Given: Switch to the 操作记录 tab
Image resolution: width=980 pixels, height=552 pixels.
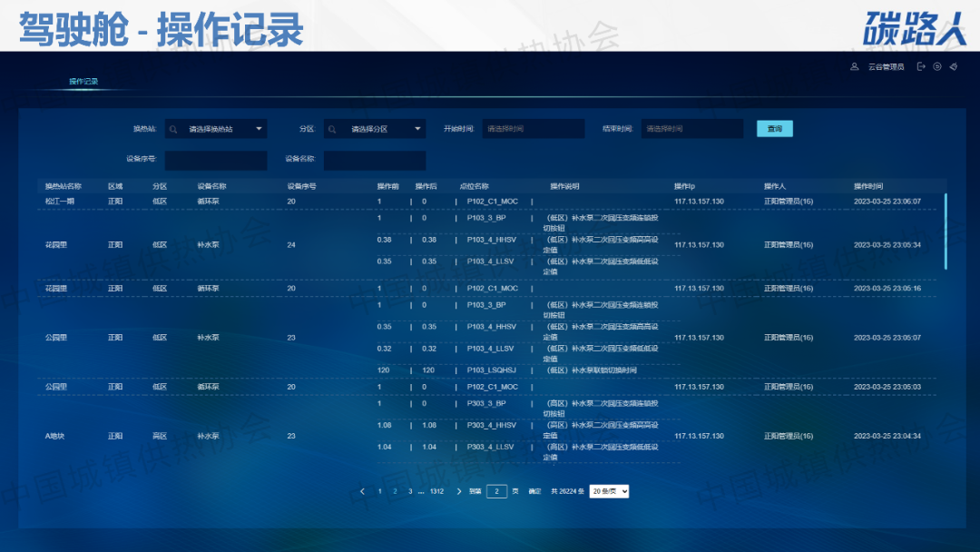Looking at the screenshot, I should tap(83, 82).
